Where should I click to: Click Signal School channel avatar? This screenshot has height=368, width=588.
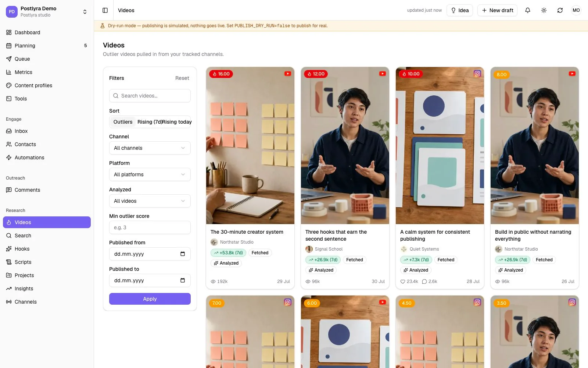309,249
